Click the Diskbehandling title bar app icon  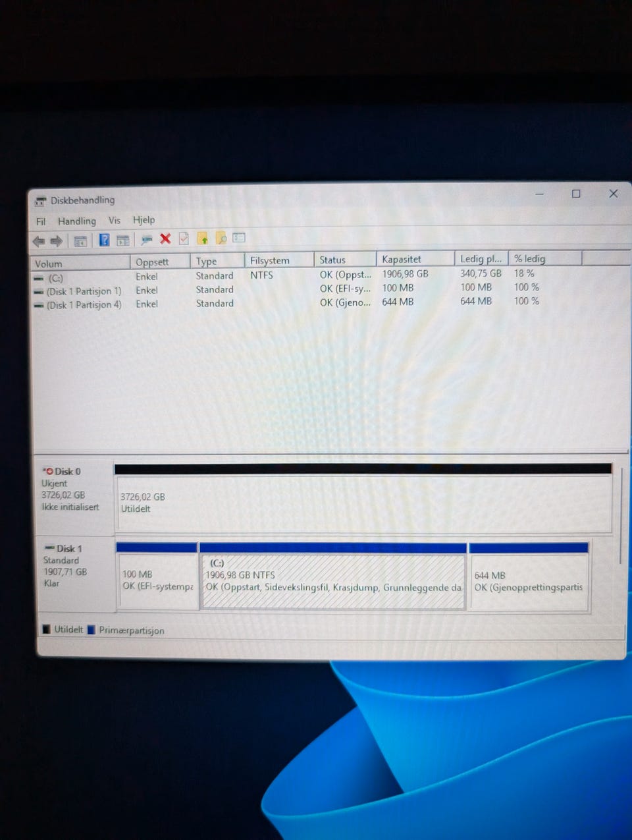[41, 201]
